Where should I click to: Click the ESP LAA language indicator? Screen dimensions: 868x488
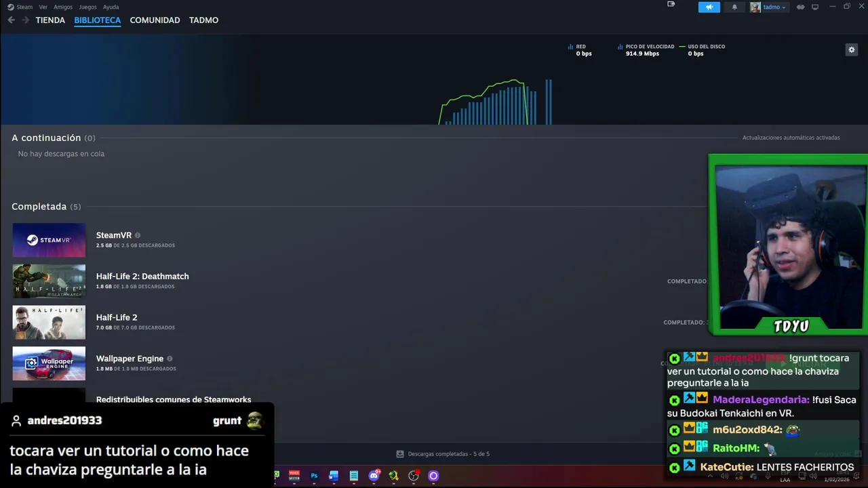(785, 476)
